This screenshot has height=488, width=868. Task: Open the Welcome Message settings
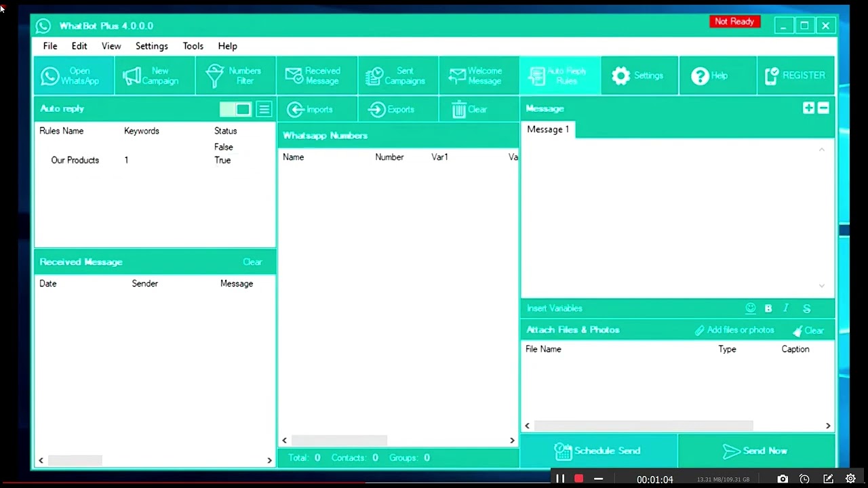tap(479, 76)
